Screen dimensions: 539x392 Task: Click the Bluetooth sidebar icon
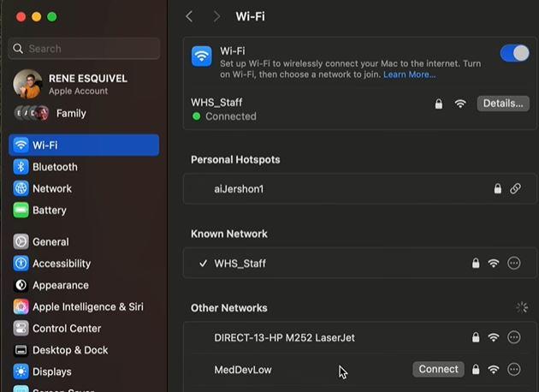[21, 167]
